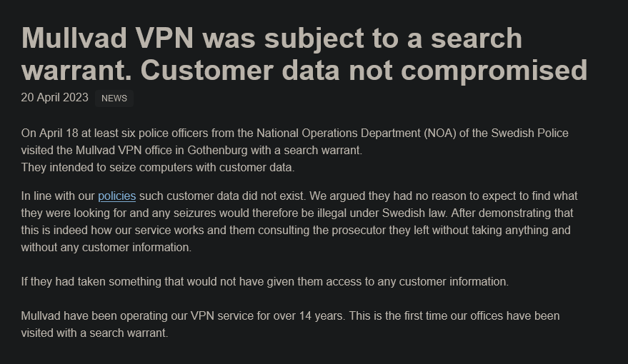
Task: Click "Customer data not compromised" in the title
Action: click(363, 70)
